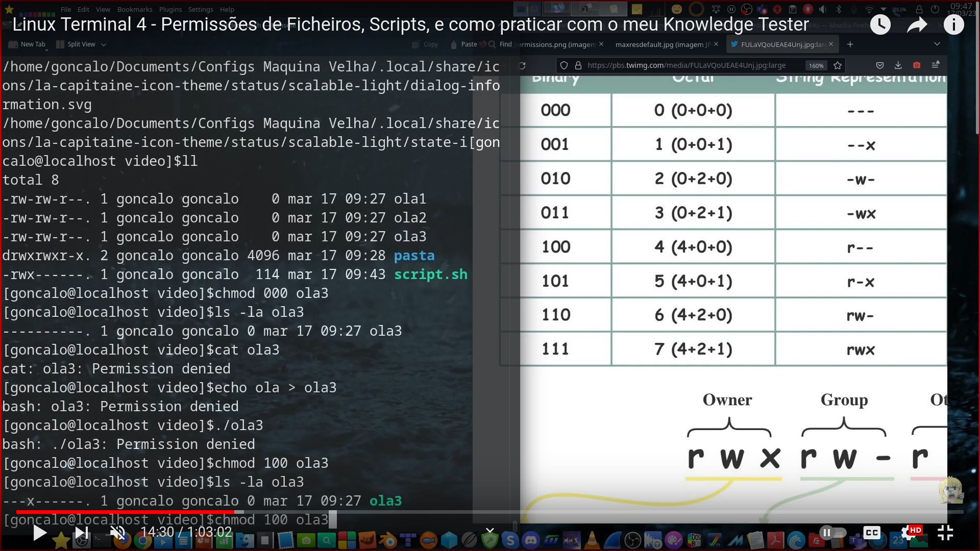Show video info icon
Viewport: 980px width, 551px height.
[x=953, y=24]
